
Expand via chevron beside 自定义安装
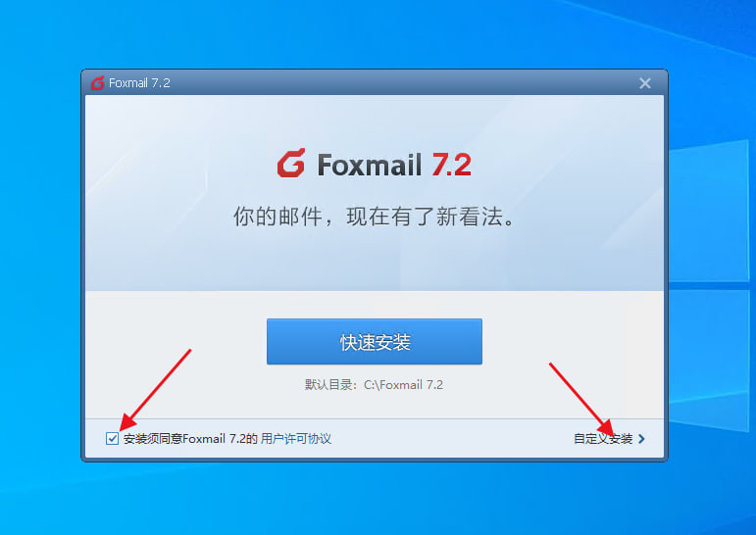[641, 439]
